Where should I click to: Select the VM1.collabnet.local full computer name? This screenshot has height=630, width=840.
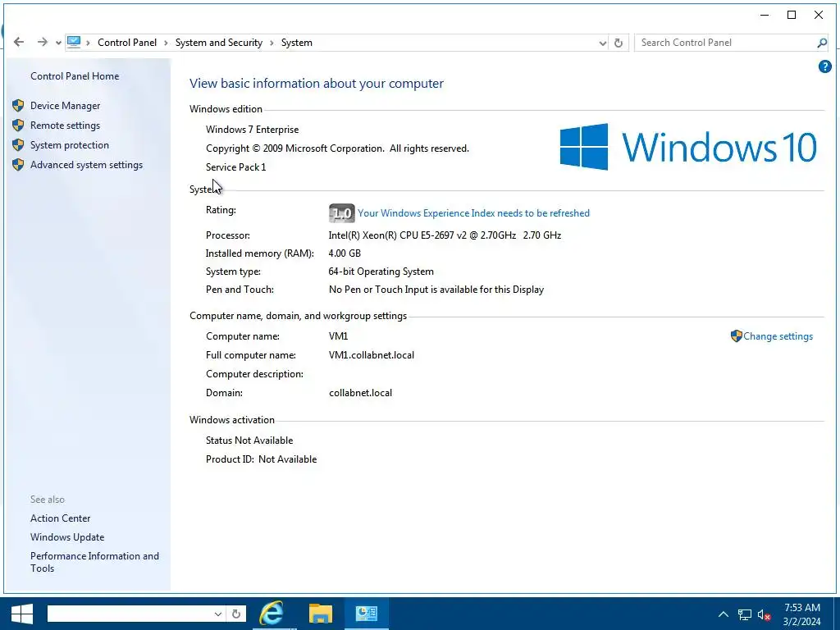coord(372,355)
